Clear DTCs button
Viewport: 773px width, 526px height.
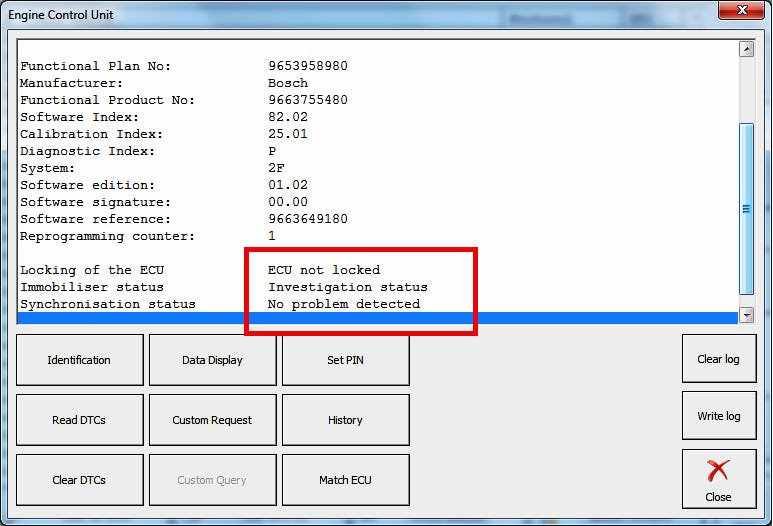coord(79,480)
